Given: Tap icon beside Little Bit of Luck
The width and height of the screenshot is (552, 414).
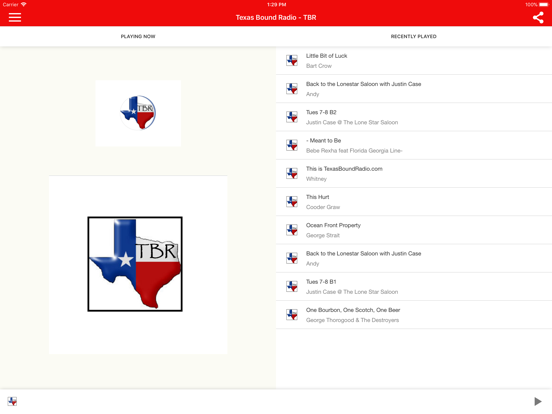Looking at the screenshot, I should click(x=292, y=61).
